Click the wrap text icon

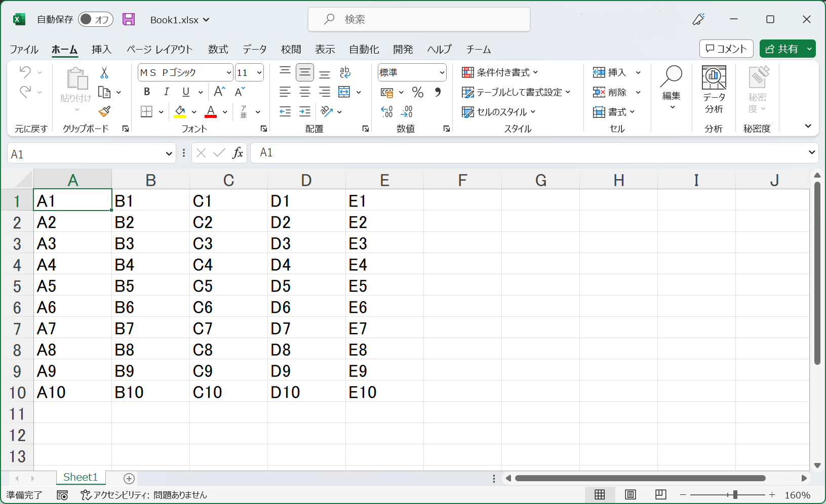click(x=345, y=72)
